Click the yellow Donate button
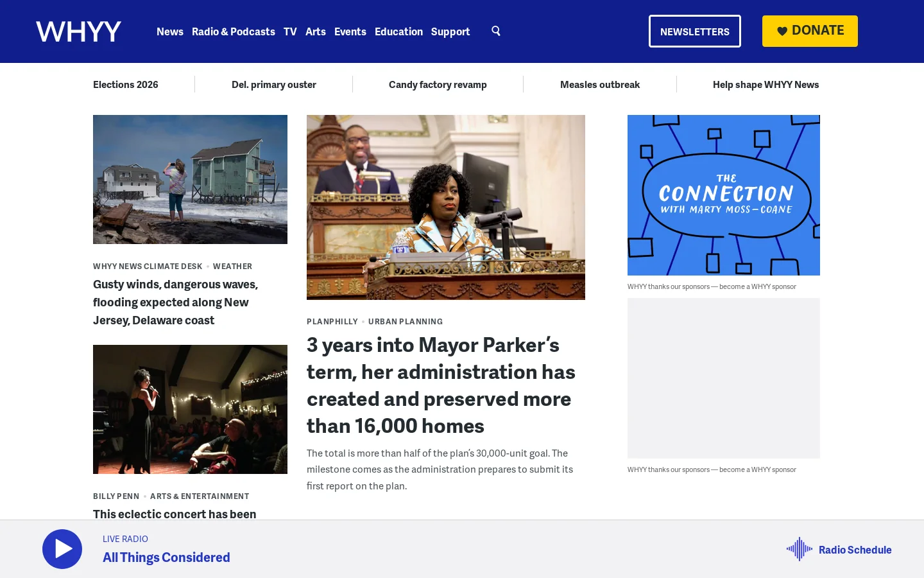Viewport: 924px width, 578px height. point(810,31)
